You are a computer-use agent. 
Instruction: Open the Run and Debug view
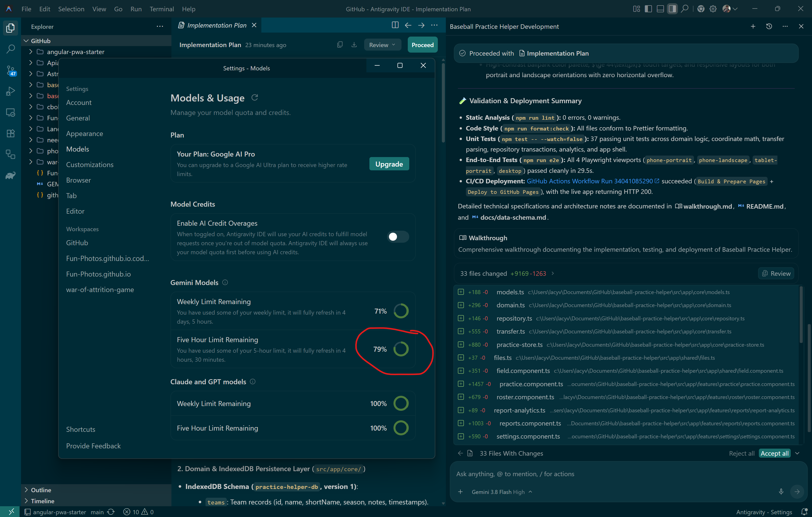coord(11,91)
